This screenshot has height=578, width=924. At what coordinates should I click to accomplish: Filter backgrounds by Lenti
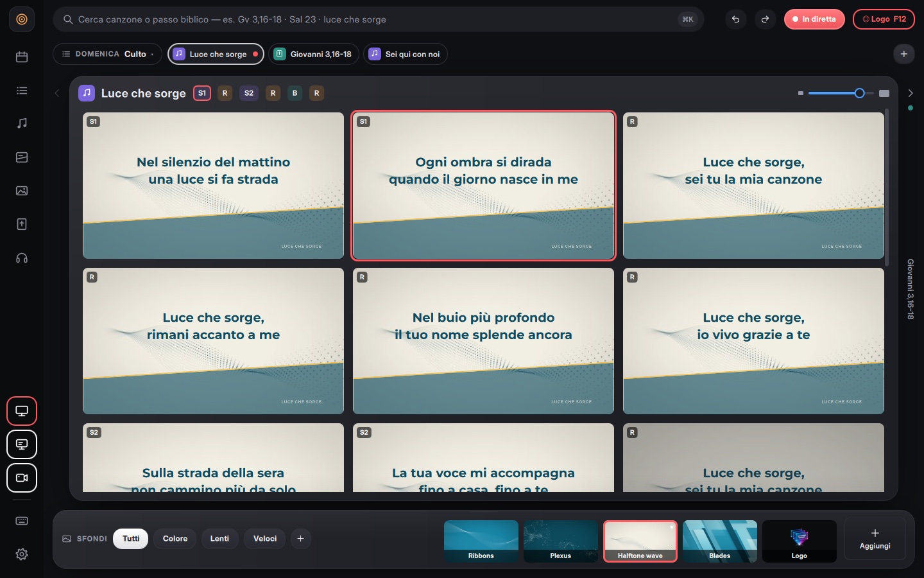(x=219, y=539)
